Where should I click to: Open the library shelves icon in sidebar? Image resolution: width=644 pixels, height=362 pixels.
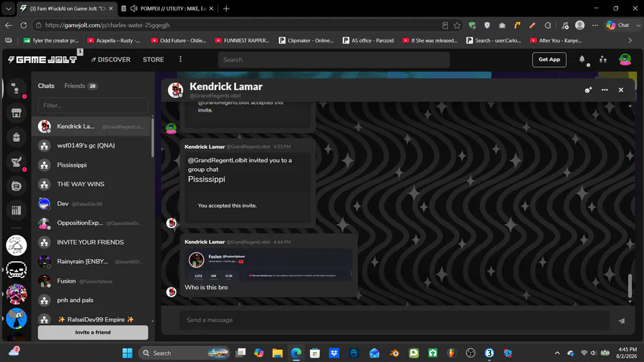[16, 210]
